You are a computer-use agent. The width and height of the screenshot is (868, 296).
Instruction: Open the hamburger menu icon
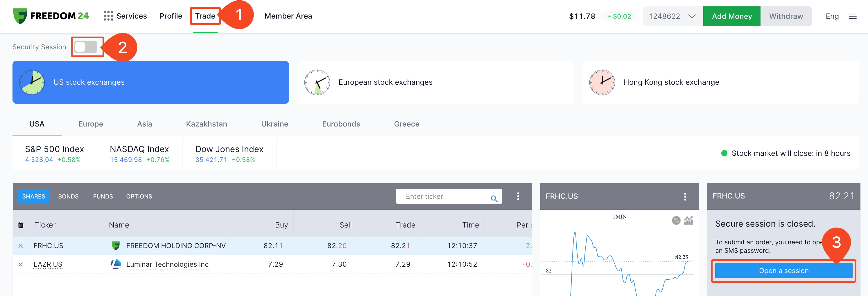pos(853,16)
